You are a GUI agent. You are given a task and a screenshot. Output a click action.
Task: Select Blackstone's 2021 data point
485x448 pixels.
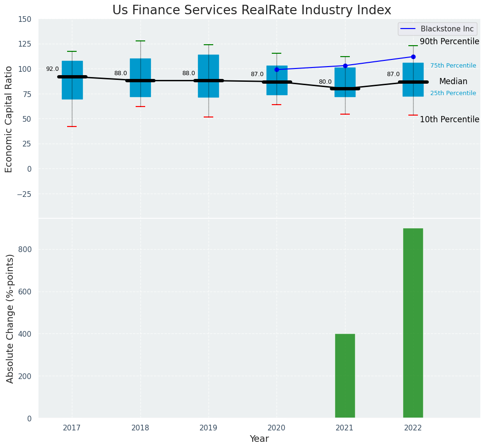[x=345, y=66]
